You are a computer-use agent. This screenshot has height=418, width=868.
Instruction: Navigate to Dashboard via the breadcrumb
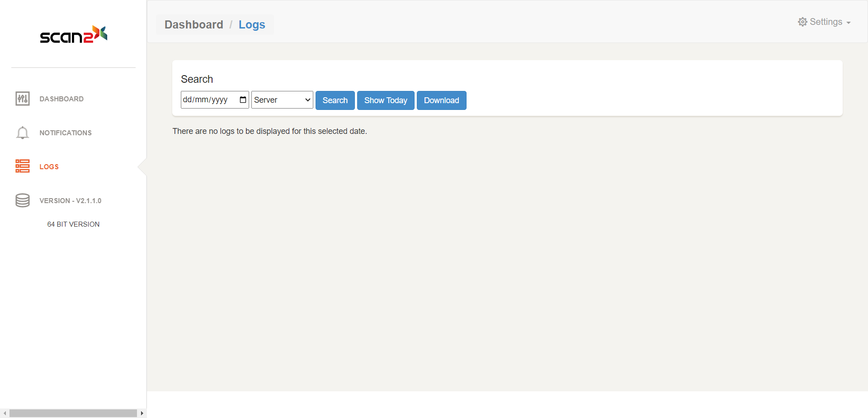(193, 24)
